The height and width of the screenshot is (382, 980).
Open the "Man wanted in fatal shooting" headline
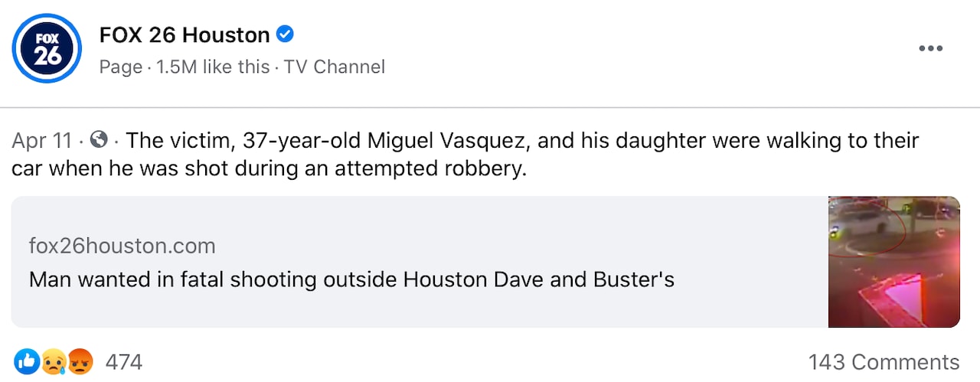click(x=351, y=279)
